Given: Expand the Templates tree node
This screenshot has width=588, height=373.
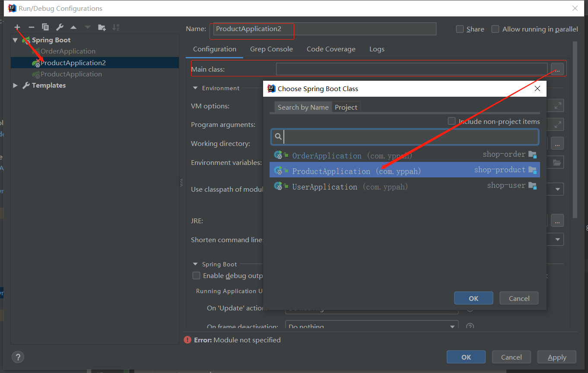Looking at the screenshot, I should click(16, 85).
